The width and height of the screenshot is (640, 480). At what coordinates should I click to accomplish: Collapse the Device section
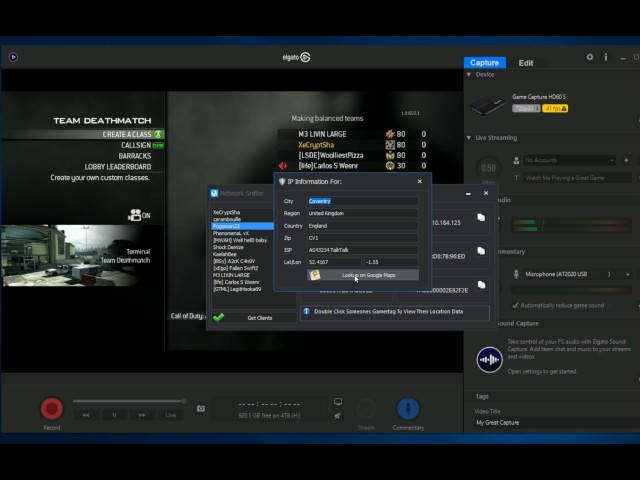tap(469, 75)
